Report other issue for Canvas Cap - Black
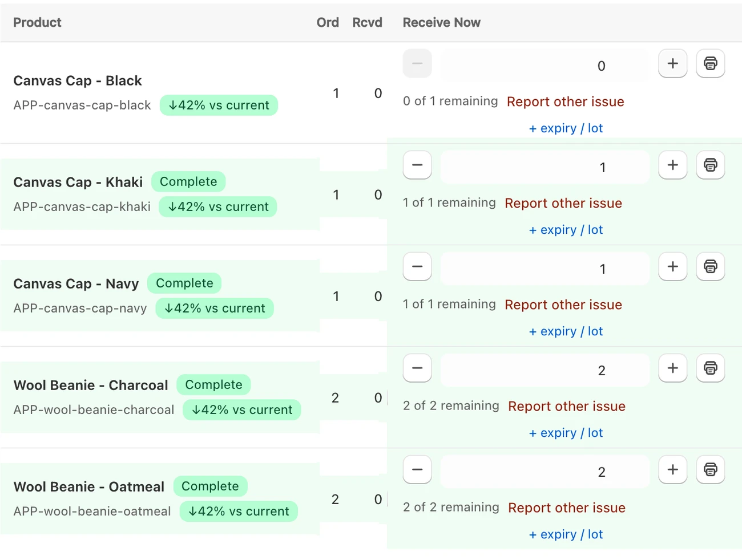The height and width of the screenshot is (560, 742). [565, 102]
